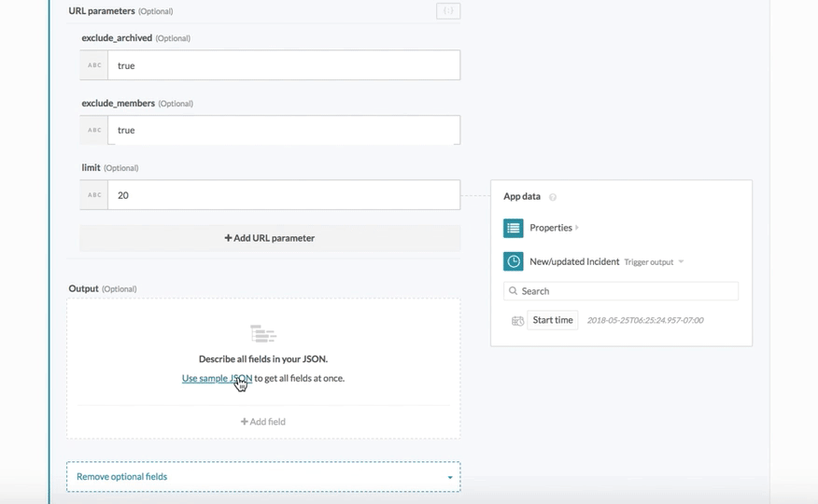Click the magnifier icon in Search

[514, 291]
